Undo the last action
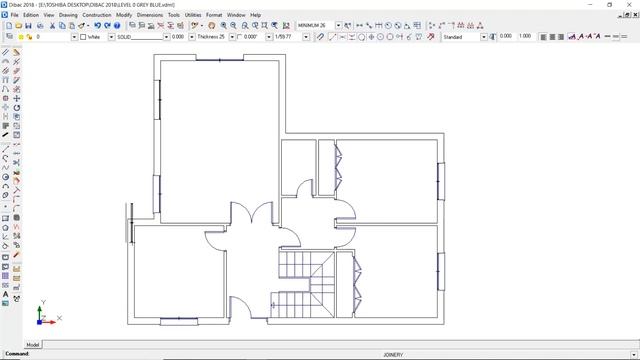Image resolution: width=640 pixels, height=360 pixels. click(97, 25)
